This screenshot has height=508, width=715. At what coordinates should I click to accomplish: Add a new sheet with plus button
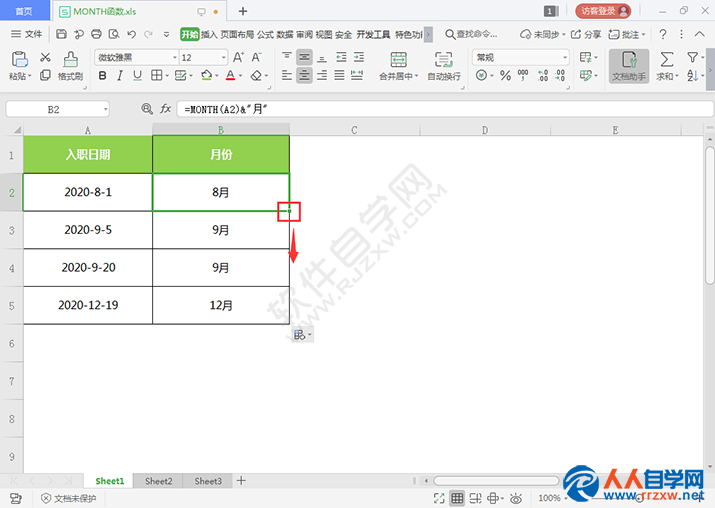click(x=241, y=480)
